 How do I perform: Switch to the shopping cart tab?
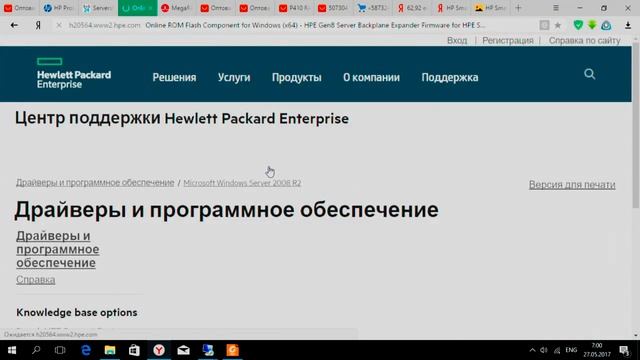click(x=372, y=8)
